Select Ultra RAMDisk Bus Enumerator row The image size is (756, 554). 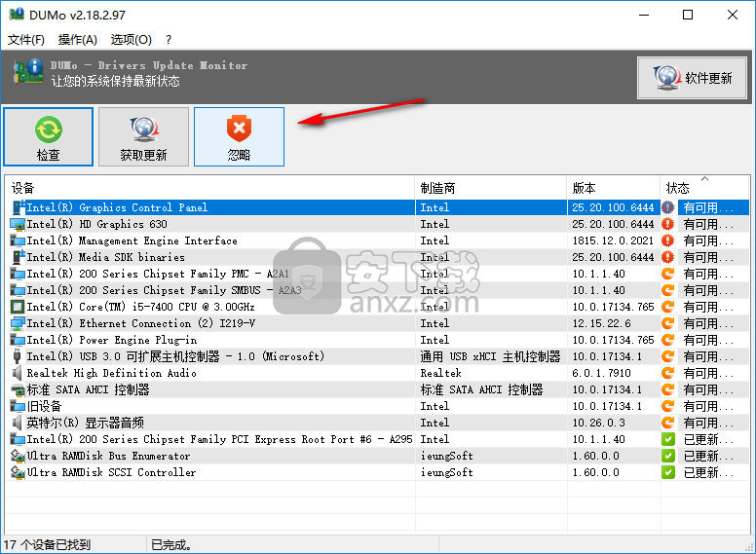click(x=378, y=456)
